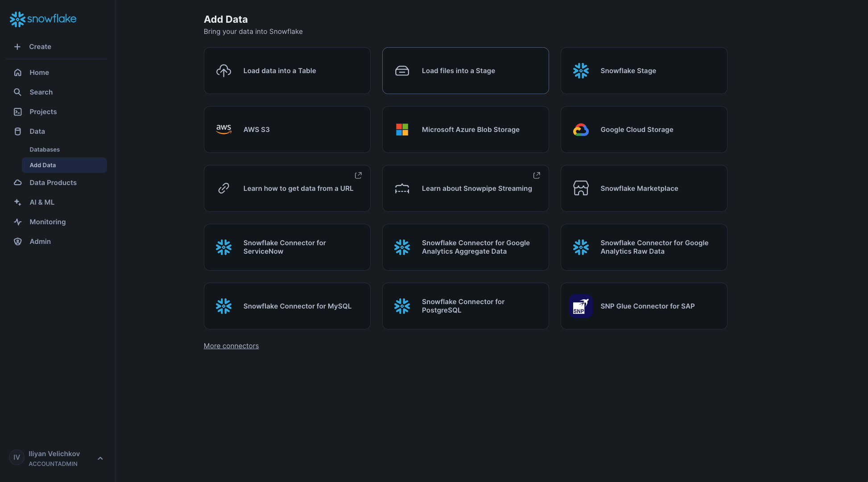Click the snowflake icon on MySQL connector
This screenshot has width=868, height=482.
tap(223, 306)
